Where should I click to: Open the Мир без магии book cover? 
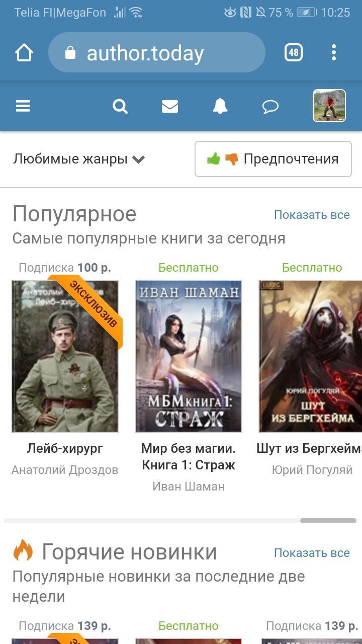point(189,356)
